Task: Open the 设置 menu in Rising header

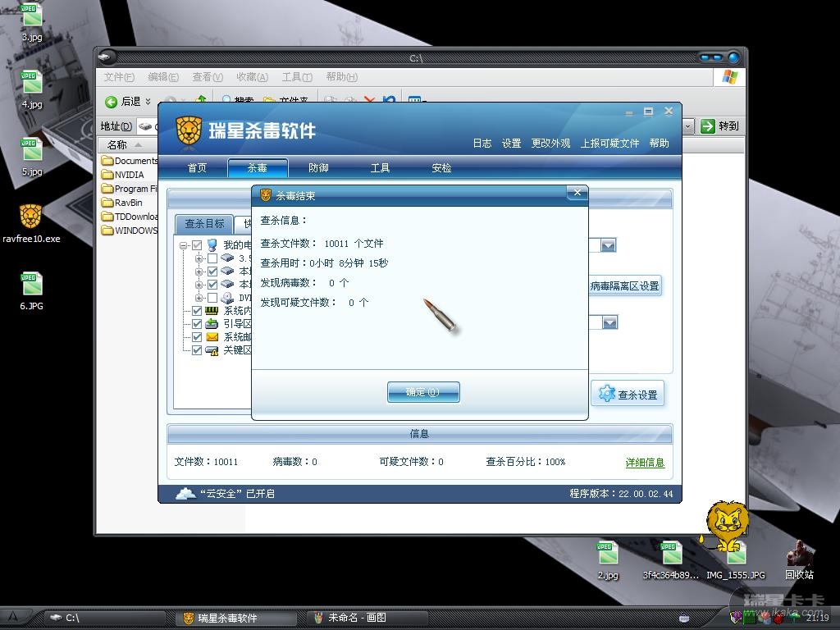Action: pyautogui.click(x=512, y=143)
